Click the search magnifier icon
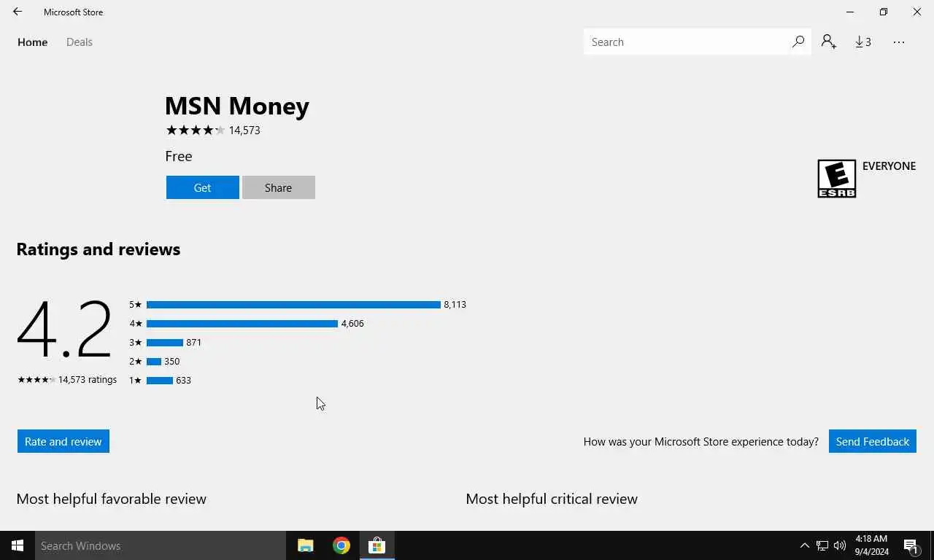 click(798, 42)
